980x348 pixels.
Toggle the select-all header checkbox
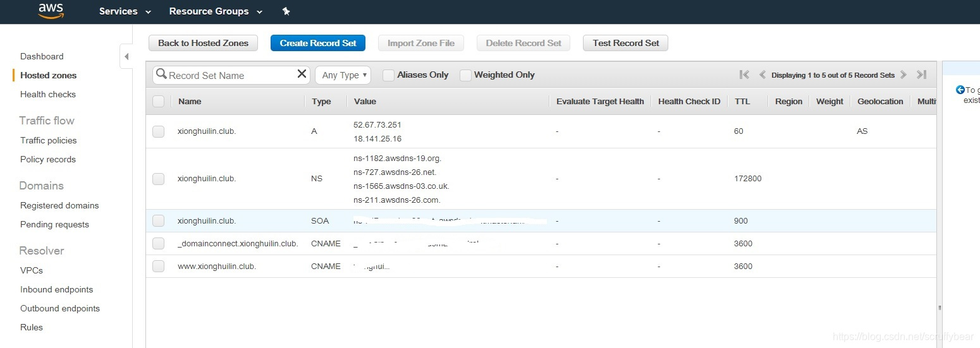click(158, 101)
